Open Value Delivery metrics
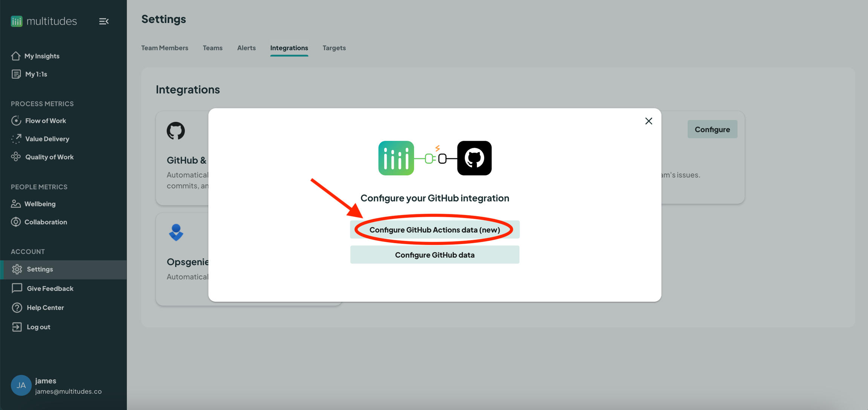Screen dimensions: 868x410 pyautogui.click(x=47, y=139)
